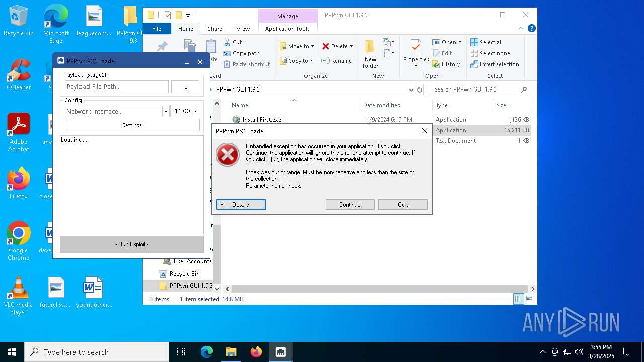Create a New folder from ribbon
This screenshot has height=362, width=644.
click(370, 54)
